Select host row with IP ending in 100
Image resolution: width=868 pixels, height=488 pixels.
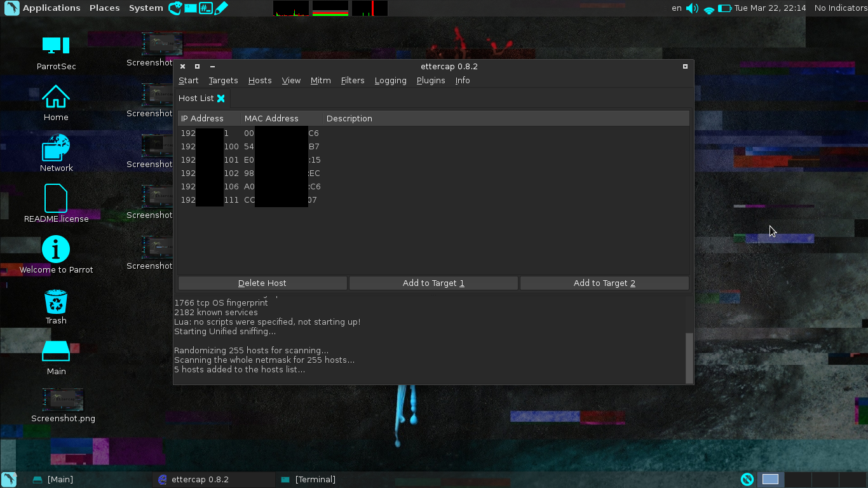point(433,147)
